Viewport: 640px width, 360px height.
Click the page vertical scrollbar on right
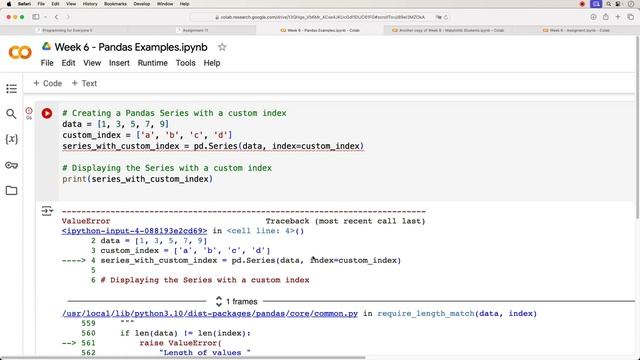[638, 127]
